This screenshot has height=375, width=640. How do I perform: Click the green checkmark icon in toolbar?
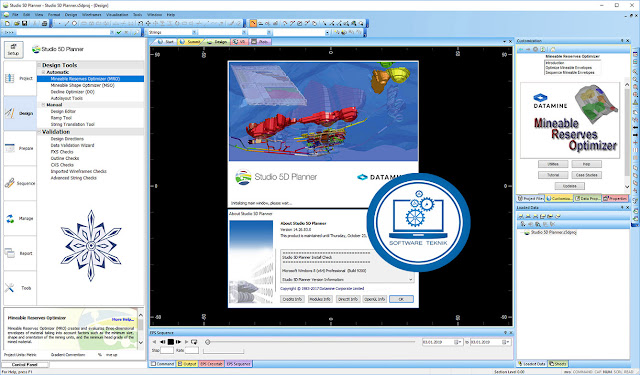119,32
